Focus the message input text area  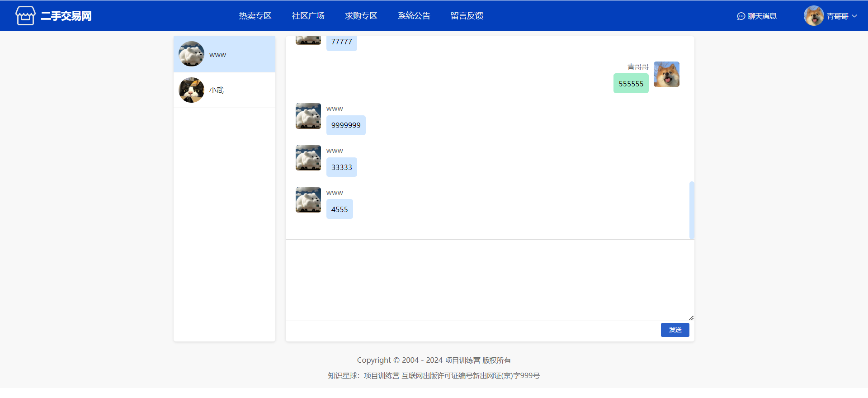[490, 280]
